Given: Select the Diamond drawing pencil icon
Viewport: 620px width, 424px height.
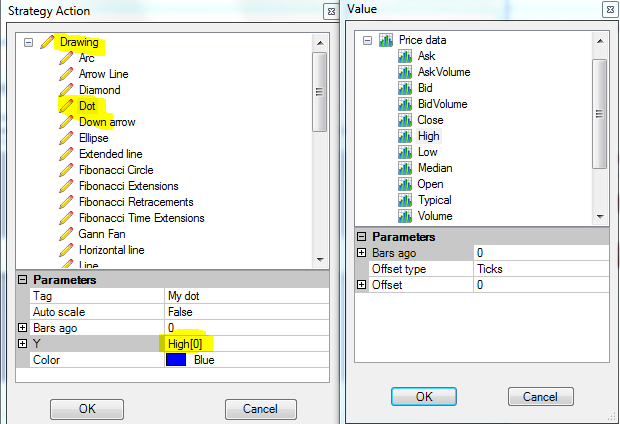Looking at the screenshot, I should [x=66, y=90].
